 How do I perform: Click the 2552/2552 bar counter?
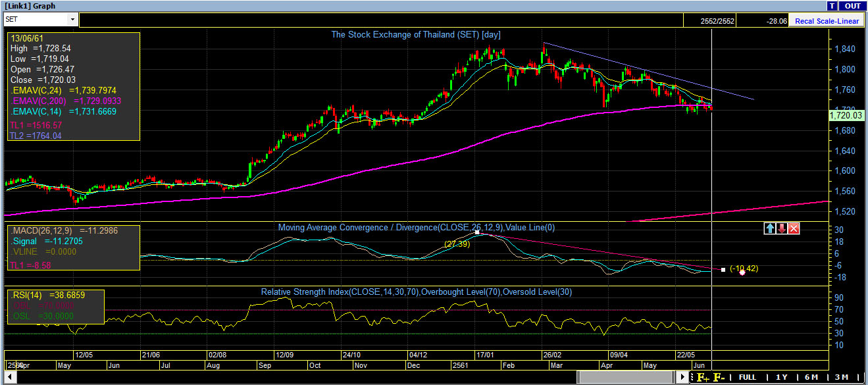[716, 21]
